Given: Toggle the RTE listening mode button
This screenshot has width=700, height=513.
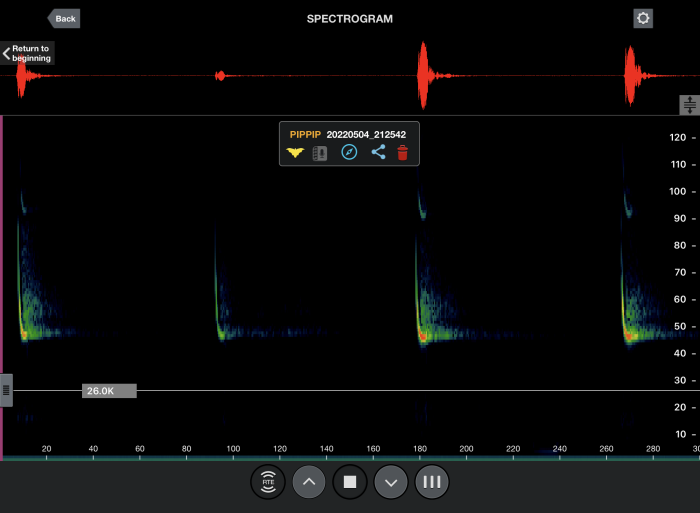Looking at the screenshot, I should (x=268, y=482).
